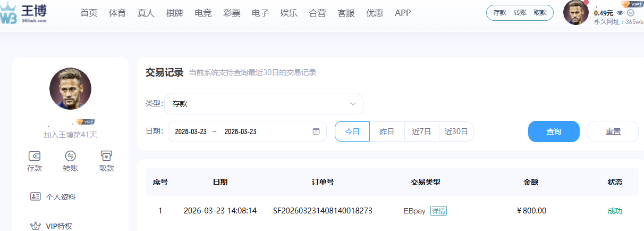Go to the 优惠 navigation menu

coord(375,13)
